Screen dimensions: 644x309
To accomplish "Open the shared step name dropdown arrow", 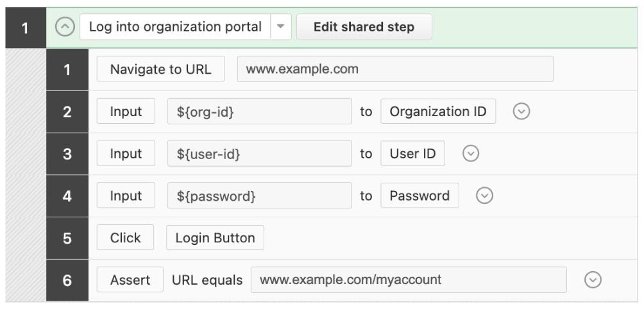I will 281,27.
